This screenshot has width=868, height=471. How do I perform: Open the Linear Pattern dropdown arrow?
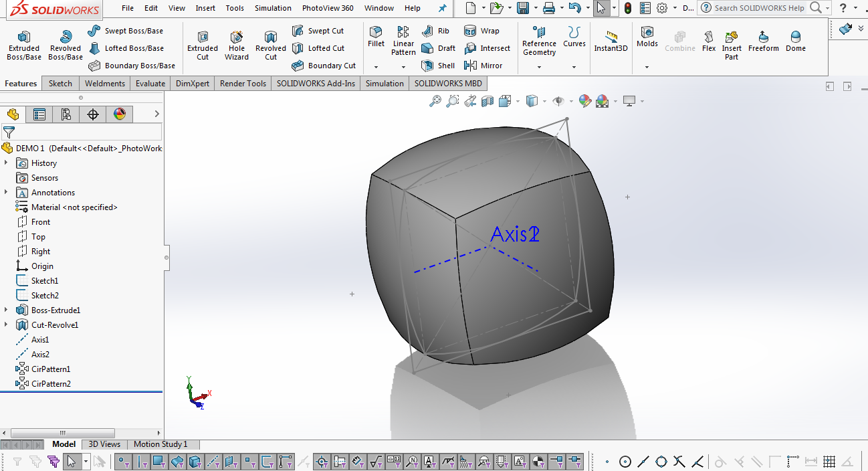point(403,67)
